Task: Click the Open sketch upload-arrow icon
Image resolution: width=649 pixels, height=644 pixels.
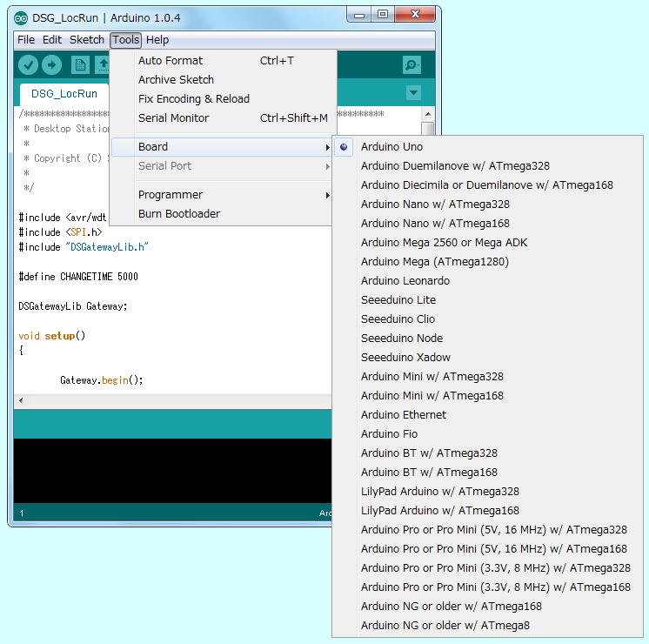Action: [x=103, y=65]
